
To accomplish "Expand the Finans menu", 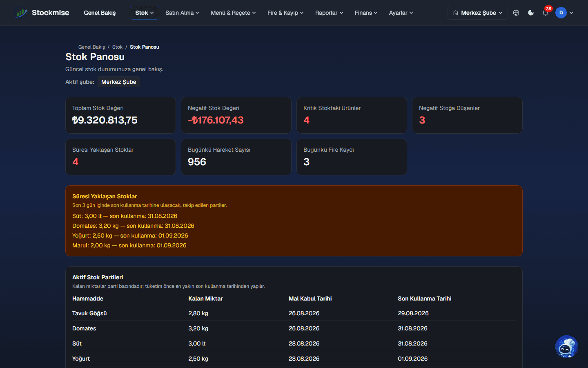I will coord(366,13).
